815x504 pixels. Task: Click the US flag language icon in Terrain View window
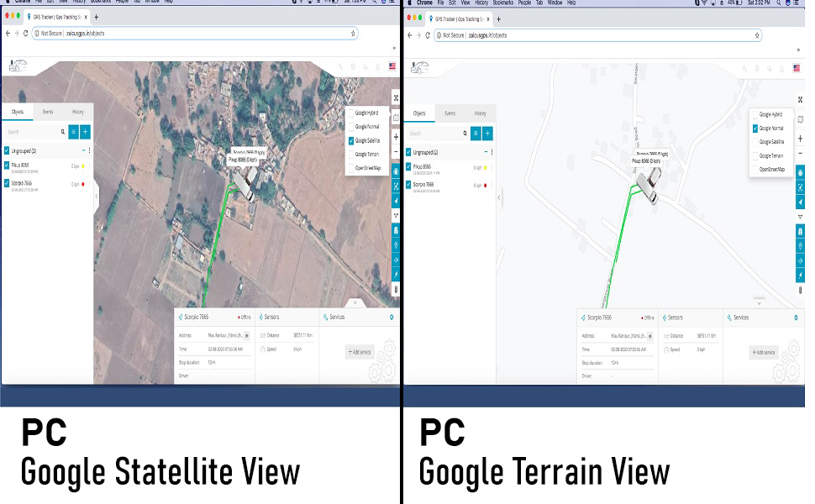796,68
